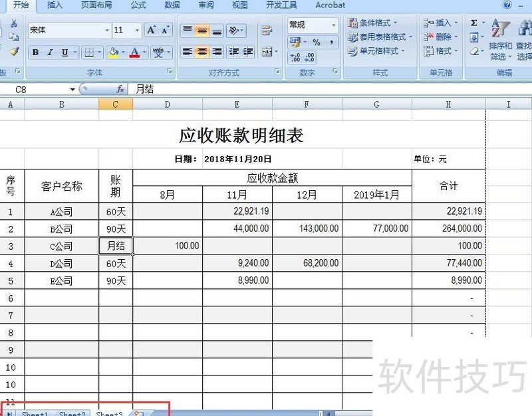532x416 pixels.
Task: Apply the AutoSum Σ function
Action: pos(473,23)
